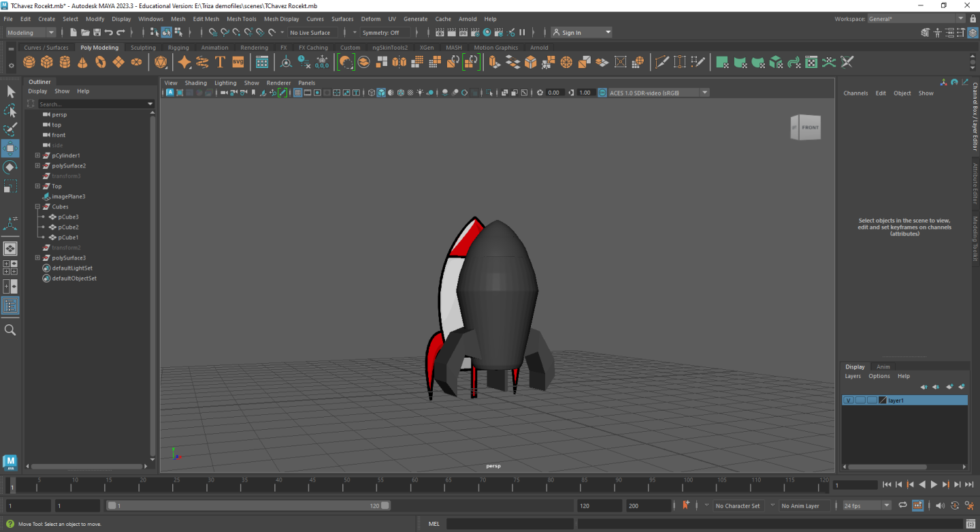Open the Workspace General dropdown
The width and height of the screenshot is (980, 532).
coord(916,19)
